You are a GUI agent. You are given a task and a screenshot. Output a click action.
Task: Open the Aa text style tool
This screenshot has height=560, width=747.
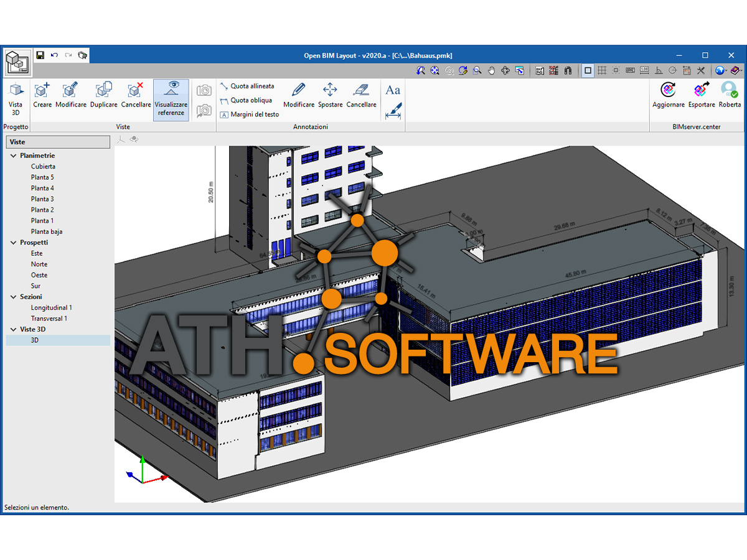[393, 90]
